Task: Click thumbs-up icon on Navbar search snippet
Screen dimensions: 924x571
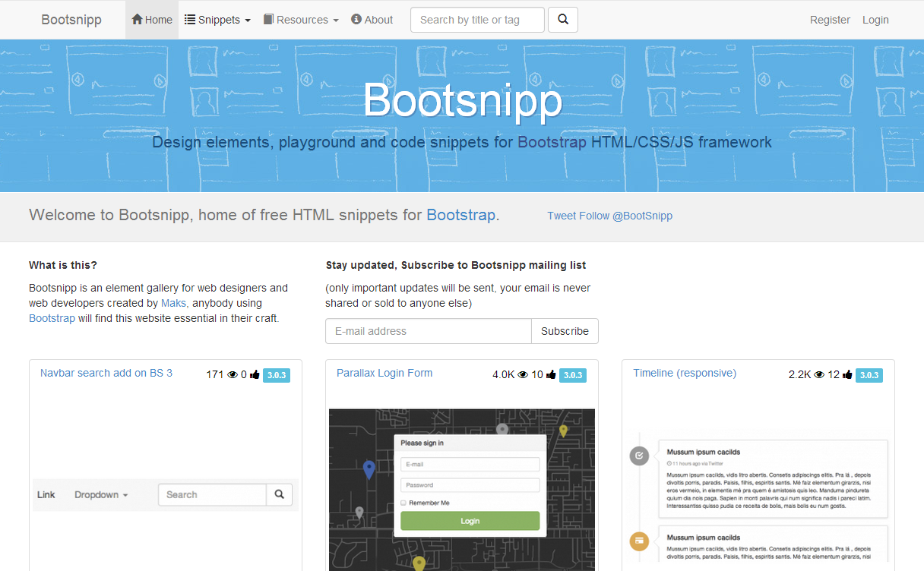Action: tap(255, 374)
